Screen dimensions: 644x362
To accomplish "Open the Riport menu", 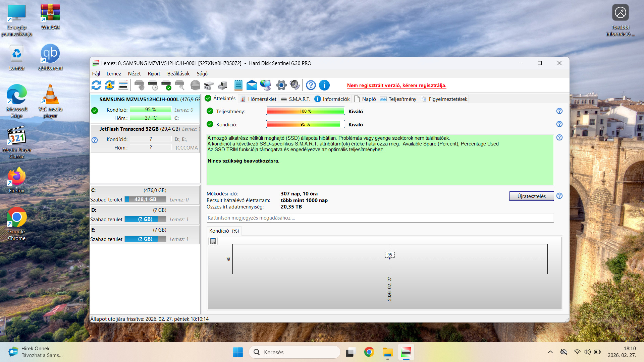I will 154,74.
